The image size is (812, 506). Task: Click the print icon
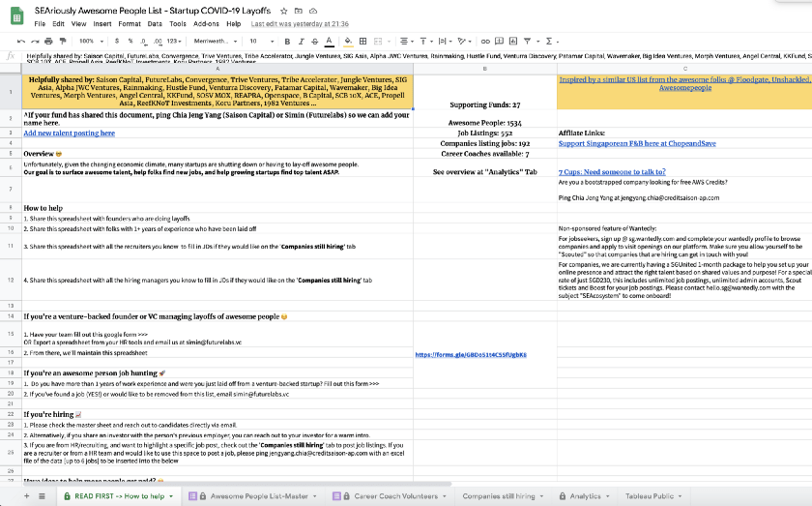pos(48,41)
